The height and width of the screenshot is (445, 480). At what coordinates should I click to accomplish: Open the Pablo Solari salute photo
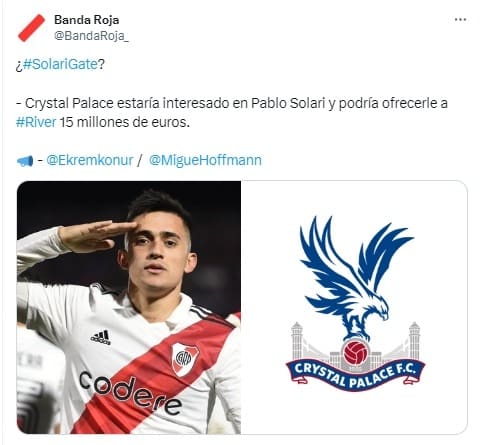pyautogui.click(x=129, y=307)
